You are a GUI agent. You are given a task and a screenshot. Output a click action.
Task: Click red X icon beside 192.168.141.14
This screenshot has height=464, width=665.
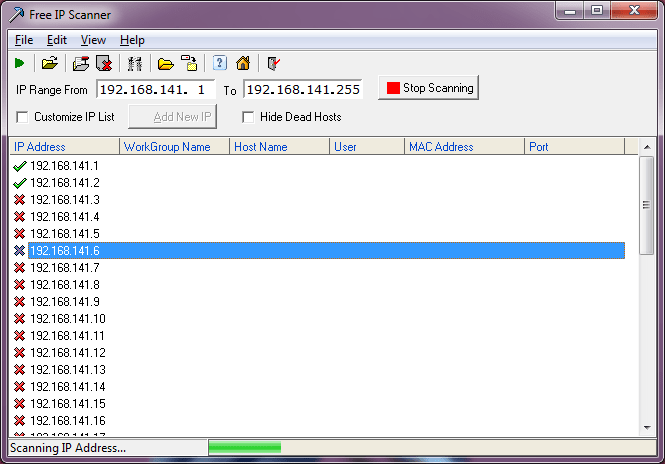(x=20, y=387)
